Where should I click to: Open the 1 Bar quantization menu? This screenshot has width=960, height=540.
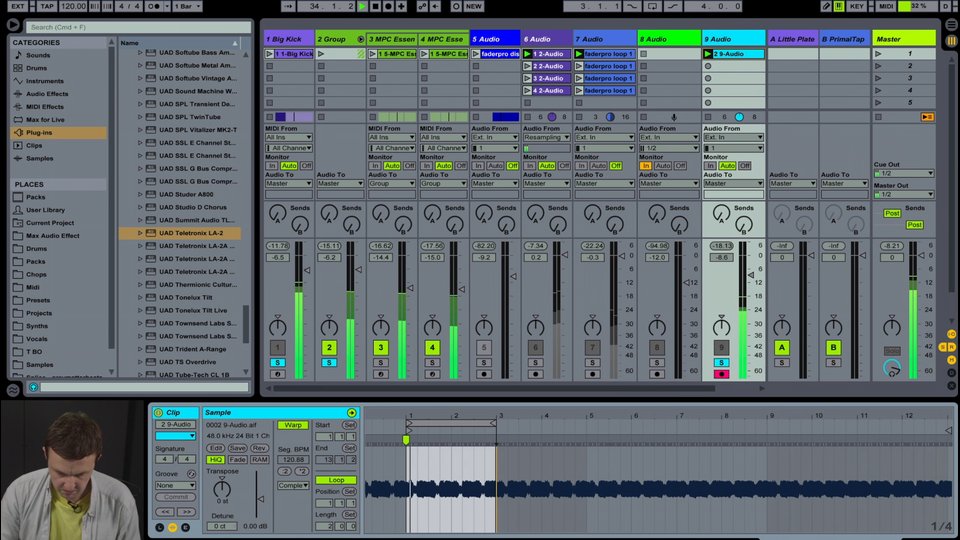pyautogui.click(x=187, y=6)
